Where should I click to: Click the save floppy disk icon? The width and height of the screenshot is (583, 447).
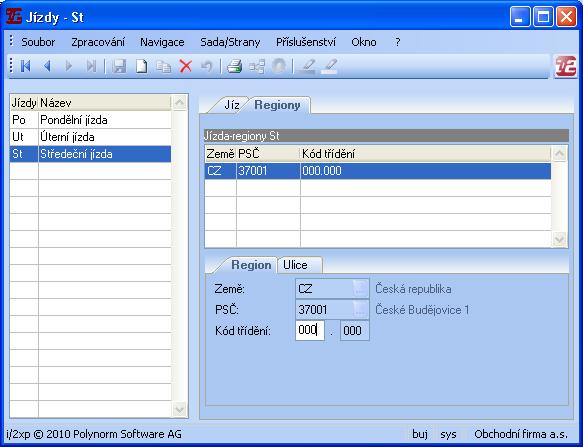point(119,67)
